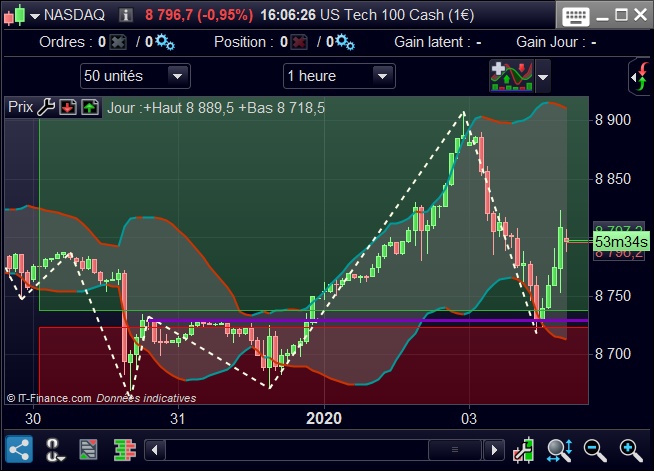Viewport: 654px width, 471px height.
Task: Click the Gain Jour label
Action: pos(550,42)
